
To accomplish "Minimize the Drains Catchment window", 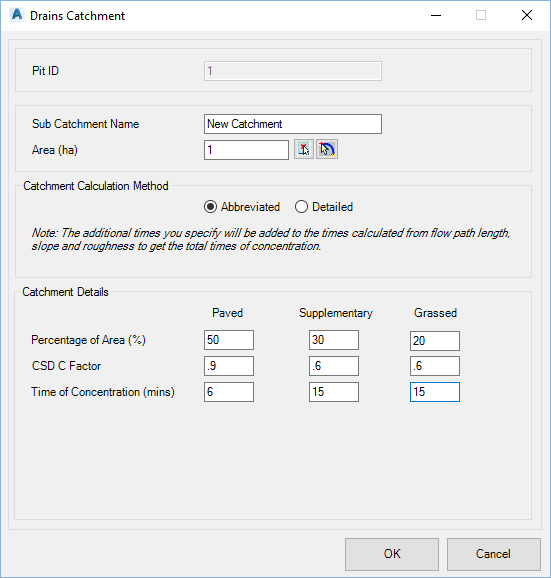I will pos(436,15).
